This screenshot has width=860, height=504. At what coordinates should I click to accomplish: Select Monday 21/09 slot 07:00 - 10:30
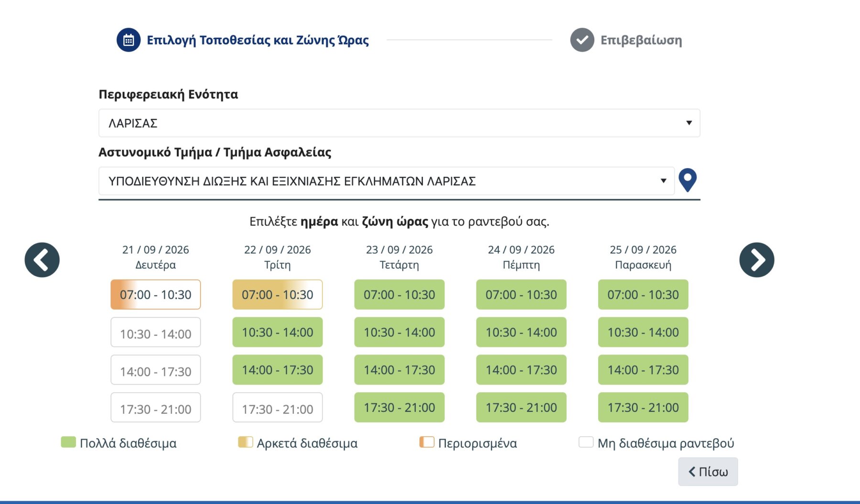(x=156, y=295)
